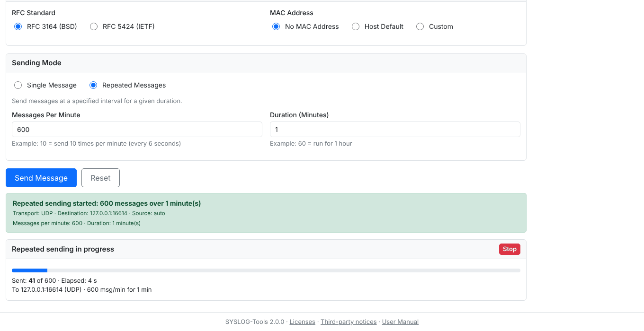Click 'Example: 10 = send 10 times' hint
The height and width of the screenshot is (331, 644).
(x=96, y=143)
